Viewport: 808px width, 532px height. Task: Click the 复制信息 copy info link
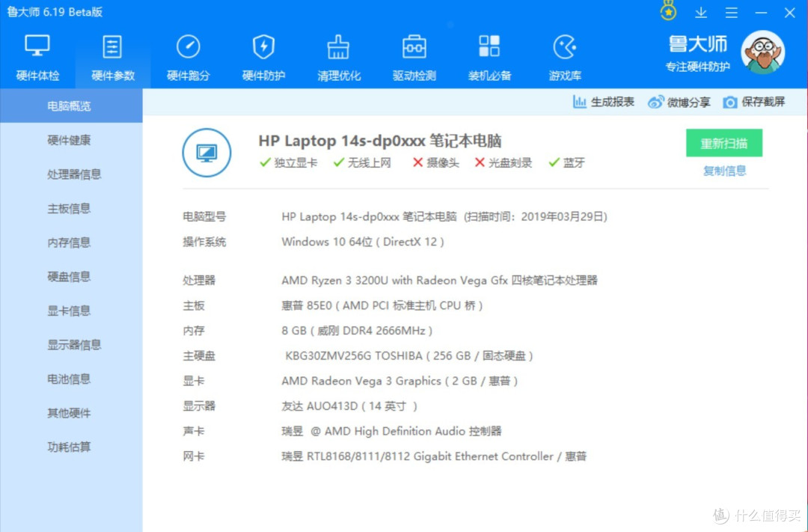[x=724, y=171]
